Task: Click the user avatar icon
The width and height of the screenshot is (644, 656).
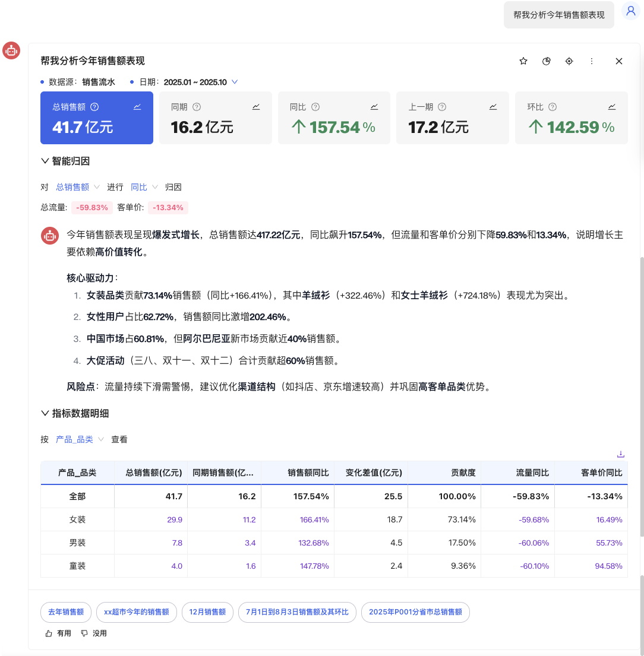Action: (x=630, y=11)
